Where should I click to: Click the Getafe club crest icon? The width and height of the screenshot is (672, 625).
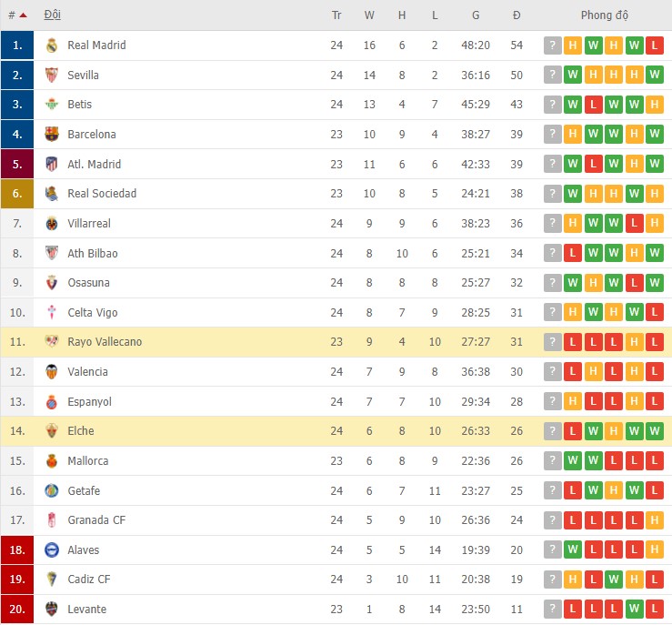[52, 491]
